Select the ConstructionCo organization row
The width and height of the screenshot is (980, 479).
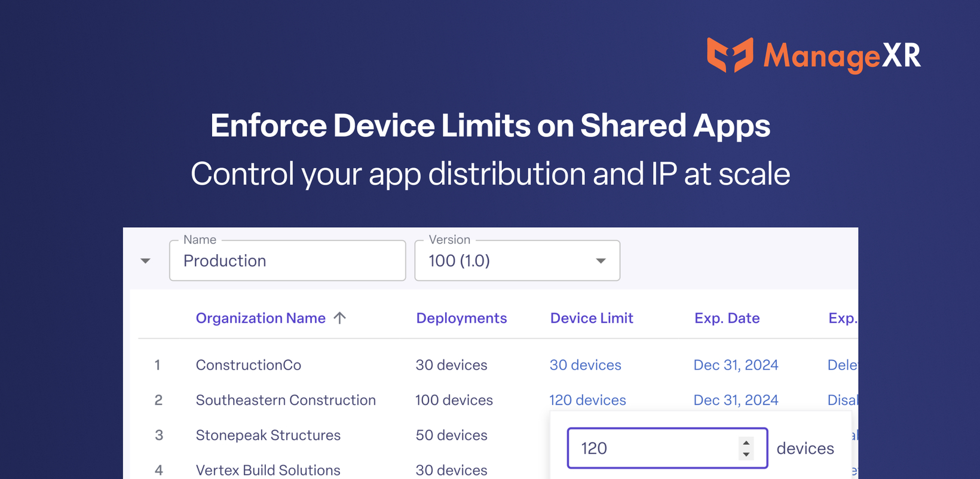498,365
